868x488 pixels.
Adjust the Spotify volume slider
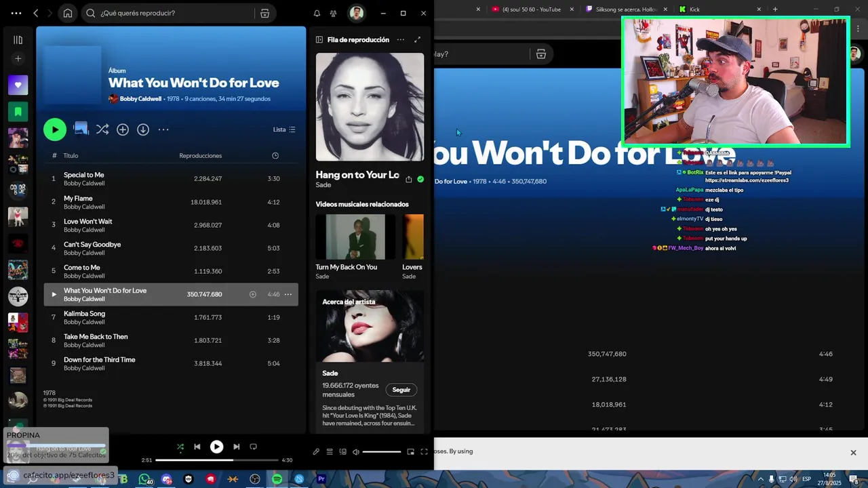click(382, 452)
